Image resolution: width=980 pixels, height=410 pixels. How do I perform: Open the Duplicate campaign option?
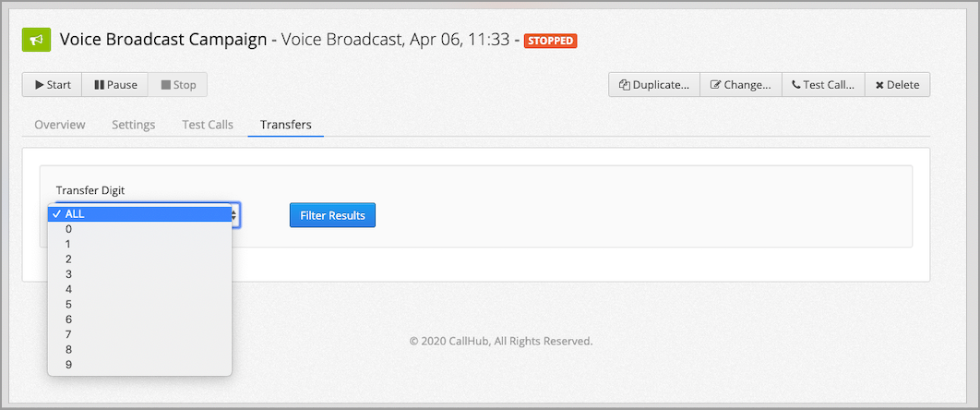coord(654,85)
